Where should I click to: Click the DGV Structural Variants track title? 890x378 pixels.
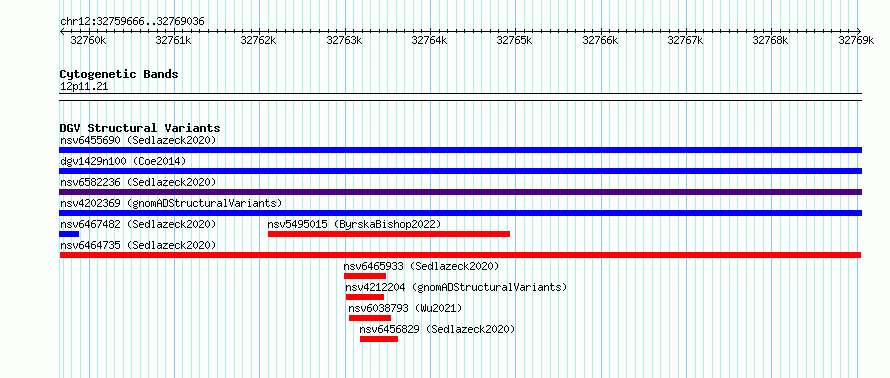click(x=140, y=128)
